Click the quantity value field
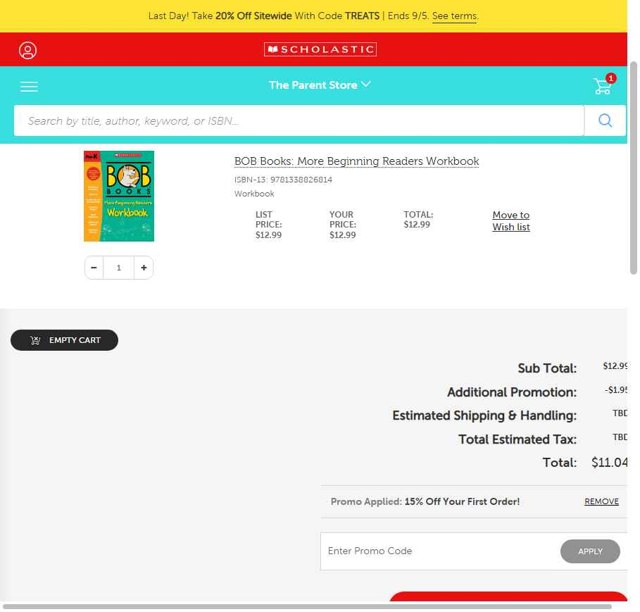Viewport: 640px width, 612px height. [x=119, y=267]
